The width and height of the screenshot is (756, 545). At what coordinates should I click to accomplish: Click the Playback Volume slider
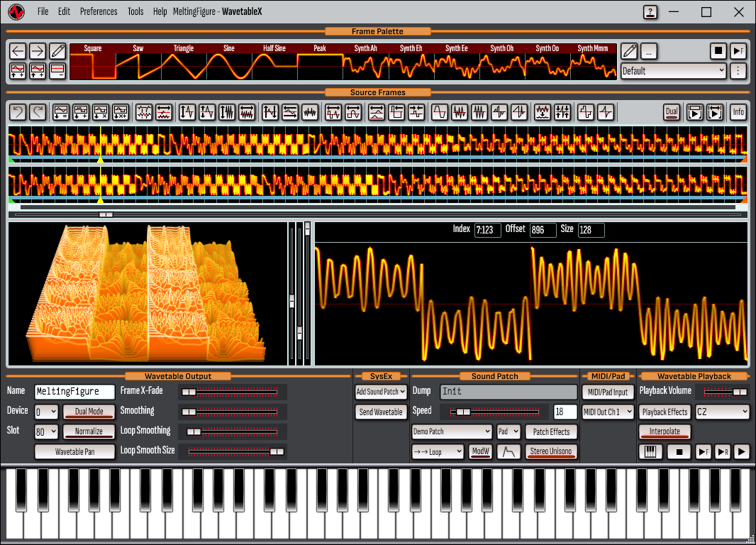coord(725,392)
